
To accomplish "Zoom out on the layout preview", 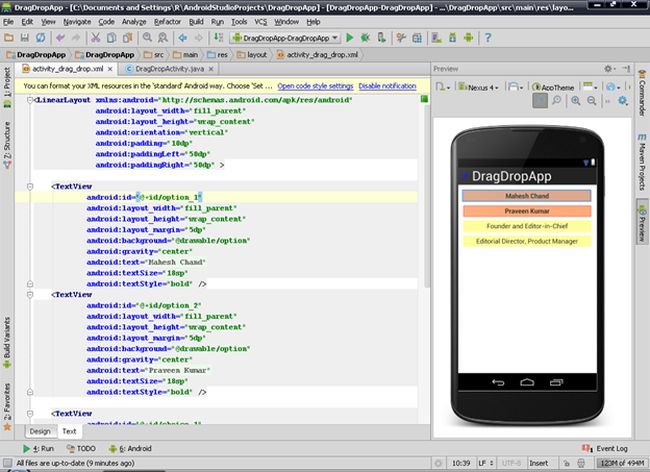I will (591, 101).
